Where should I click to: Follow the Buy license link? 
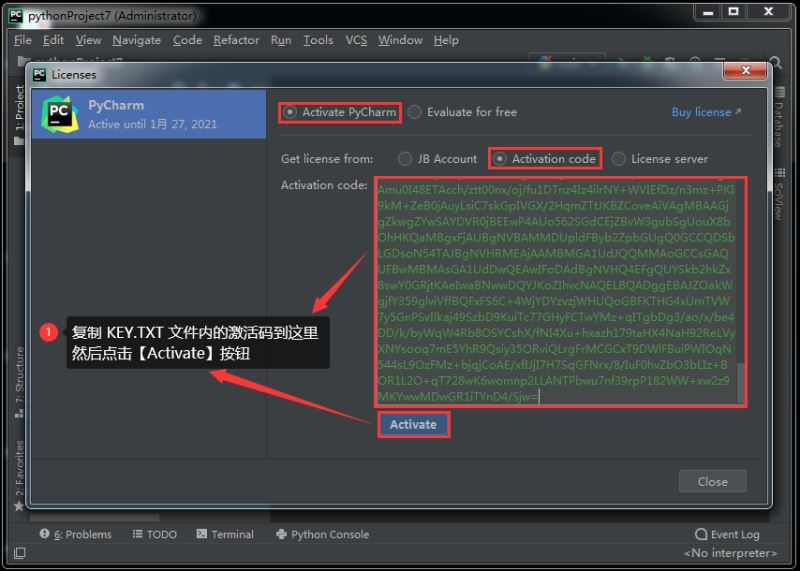(x=706, y=112)
